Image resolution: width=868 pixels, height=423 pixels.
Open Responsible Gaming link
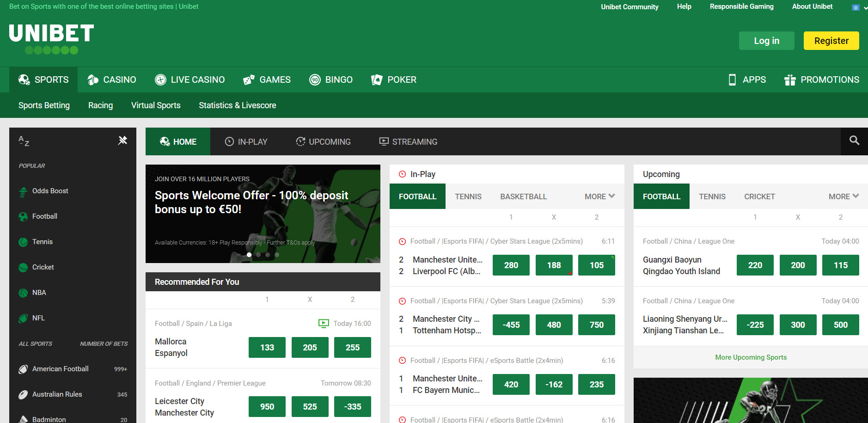click(x=741, y=6)
